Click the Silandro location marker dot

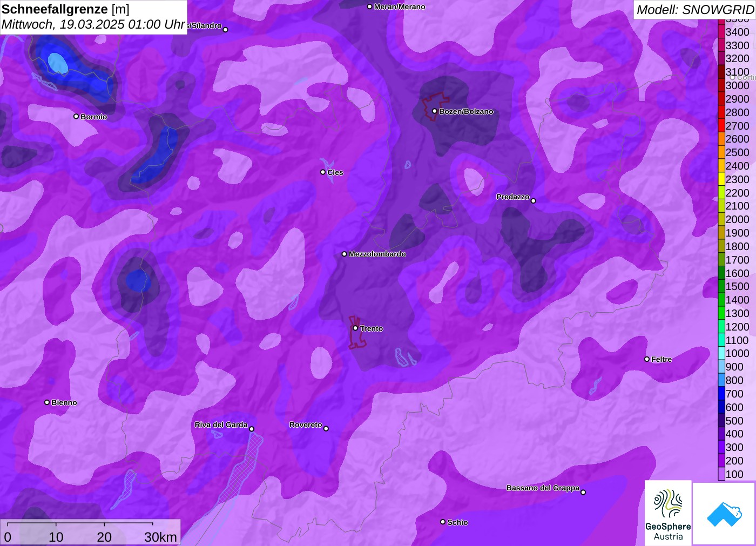point(226,30)
